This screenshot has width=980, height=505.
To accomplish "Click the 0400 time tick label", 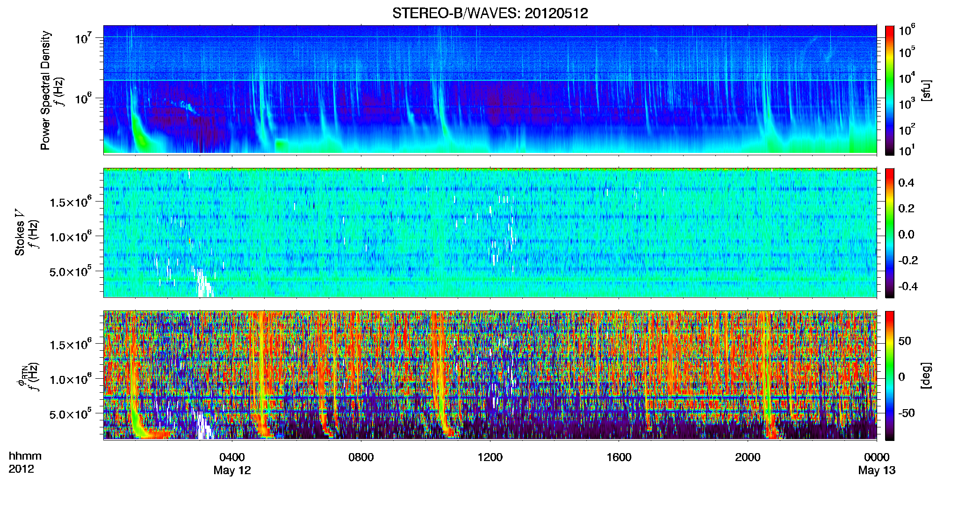I will point(232,457).
